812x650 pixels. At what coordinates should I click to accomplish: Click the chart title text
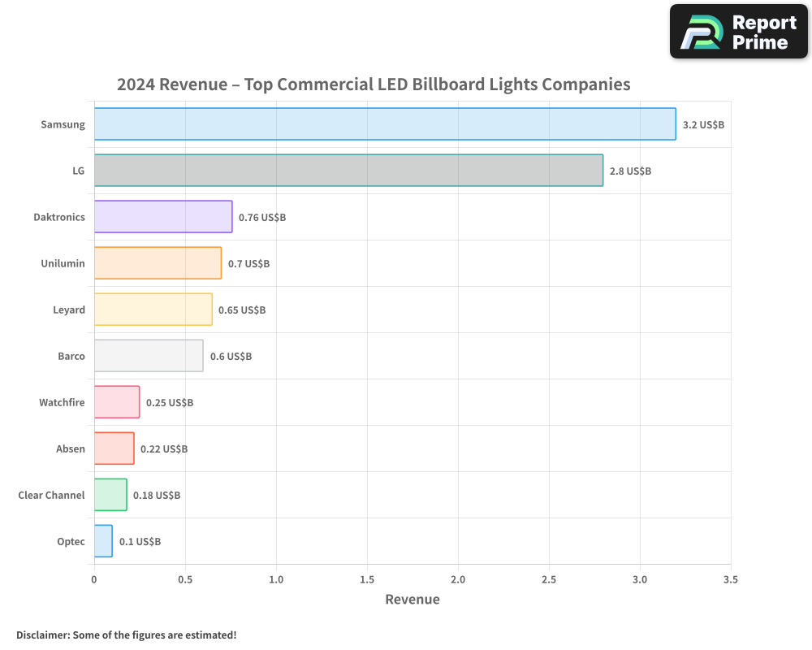pyautogui.click(x=374, y=84)
